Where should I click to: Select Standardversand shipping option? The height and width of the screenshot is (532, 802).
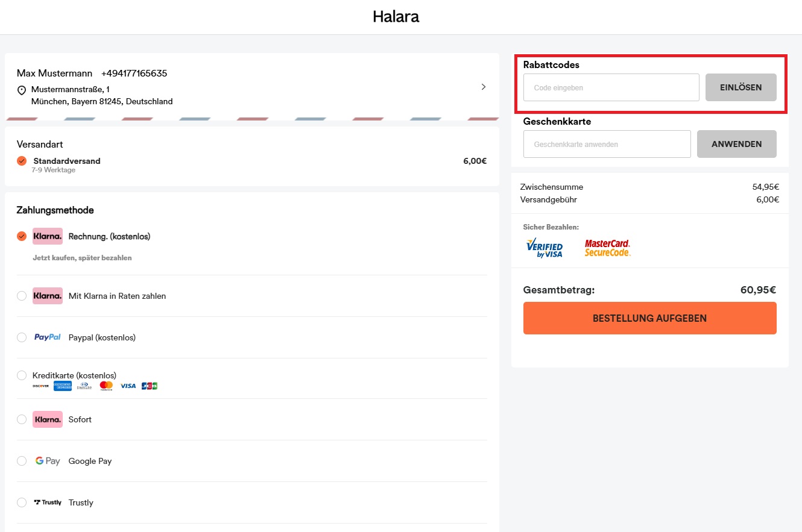click(22, 161)
